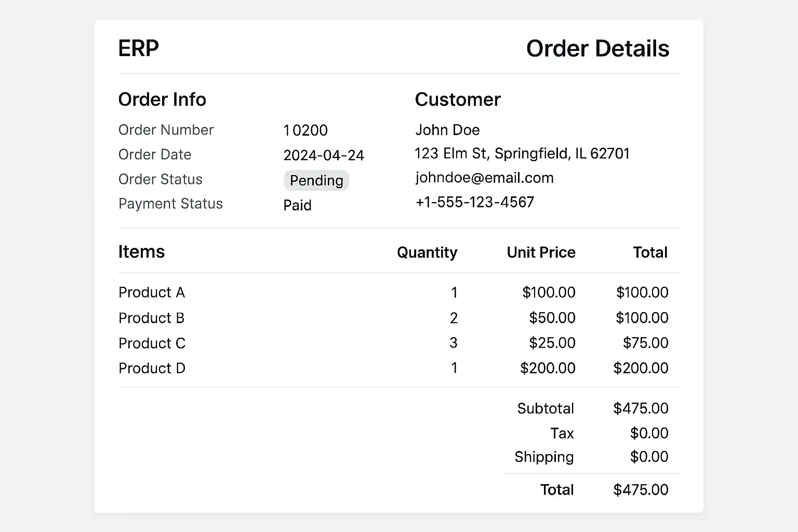
Task: Click the +1-555-123-4567 phone number
Action: click(474, 202)
